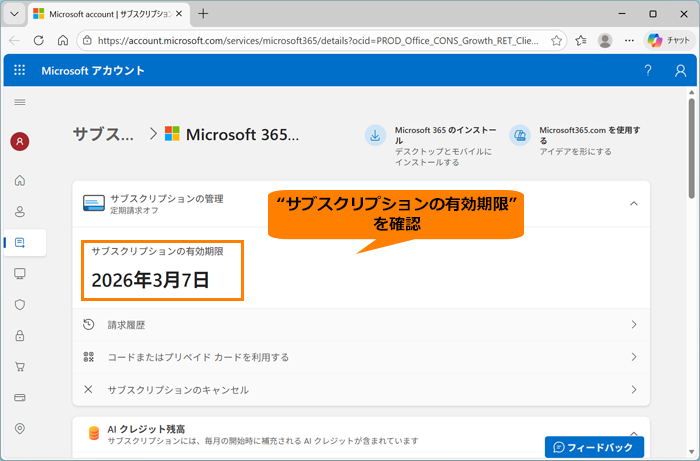Reload the current page

tap(39, 41)
